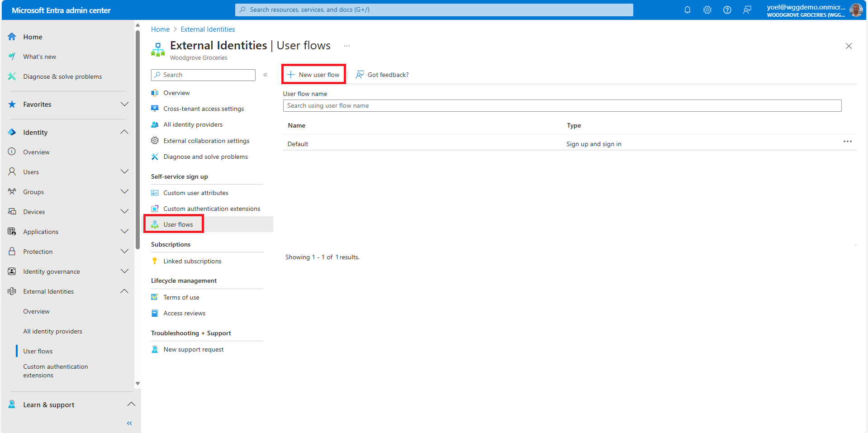Image resolution: width=868 pixels, height=433 pixels.
Task: Select Custom user attributes menu item
Action: coord(195,193)
